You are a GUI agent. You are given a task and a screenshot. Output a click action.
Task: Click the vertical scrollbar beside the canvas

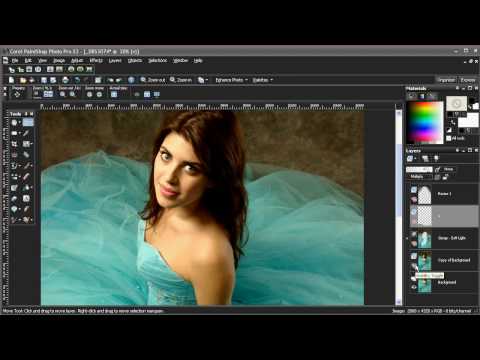point(398,207)
